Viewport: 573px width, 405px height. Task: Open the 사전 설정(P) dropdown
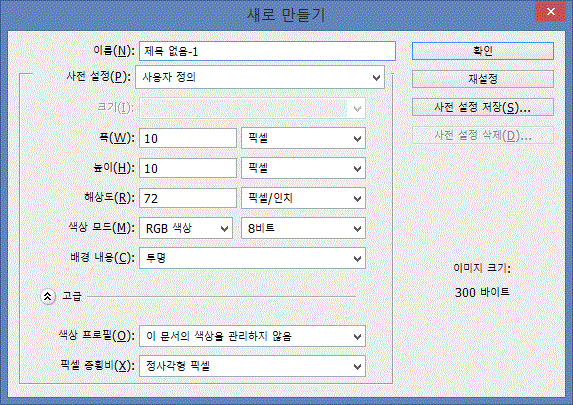260,77
